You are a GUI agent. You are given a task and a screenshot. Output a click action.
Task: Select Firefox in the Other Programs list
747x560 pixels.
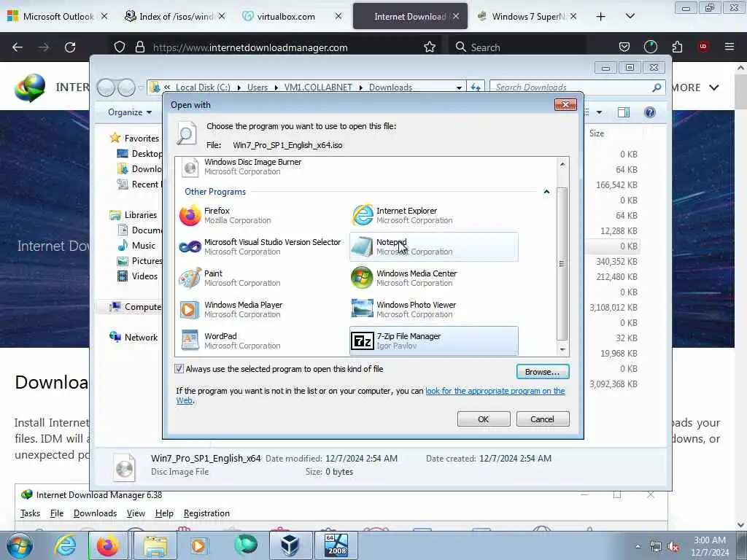tap(261, 215)
